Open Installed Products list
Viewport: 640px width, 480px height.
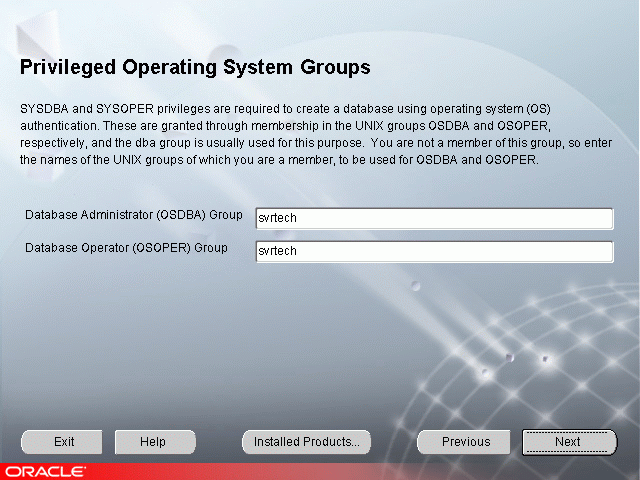point(307,442)
